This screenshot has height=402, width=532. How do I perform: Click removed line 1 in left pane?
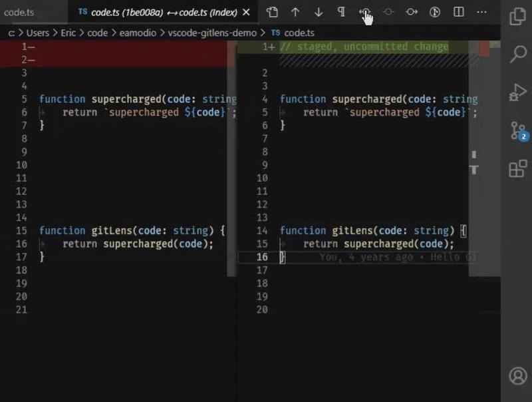(114, 47)
